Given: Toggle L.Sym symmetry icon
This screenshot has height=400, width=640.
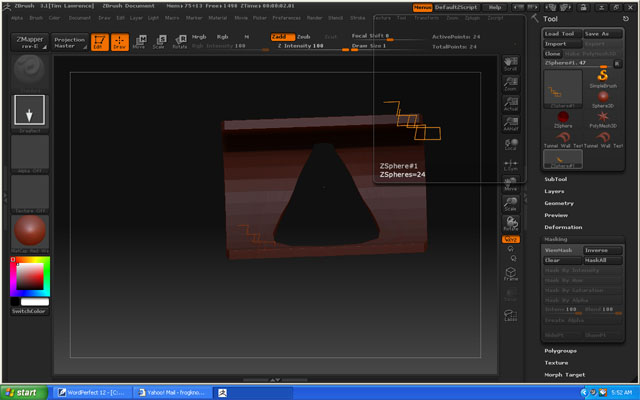Looking at the screenshot, I should [x=511, y=164].
